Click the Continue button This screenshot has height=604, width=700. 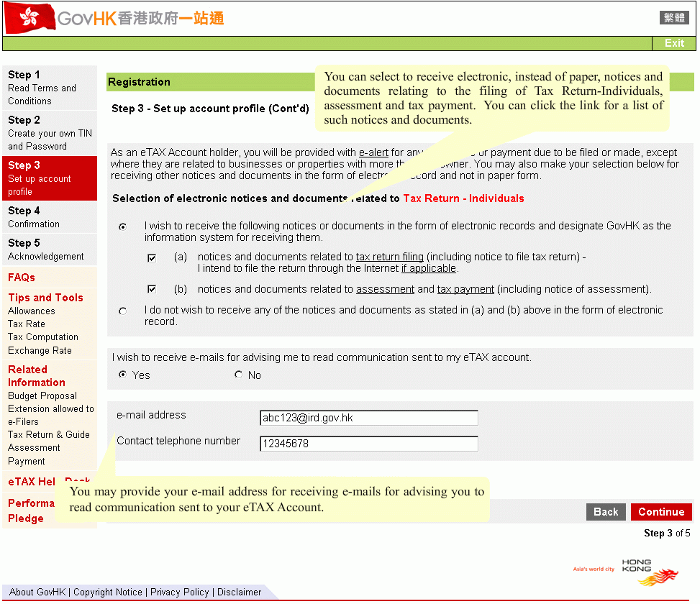pos(661,512)
